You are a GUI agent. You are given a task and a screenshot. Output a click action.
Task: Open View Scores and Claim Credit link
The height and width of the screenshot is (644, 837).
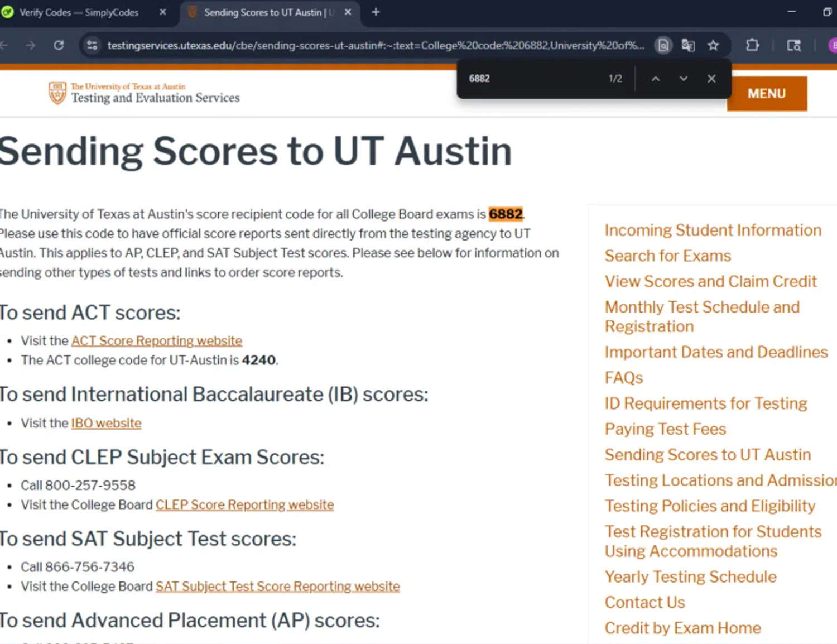[711, 281]
